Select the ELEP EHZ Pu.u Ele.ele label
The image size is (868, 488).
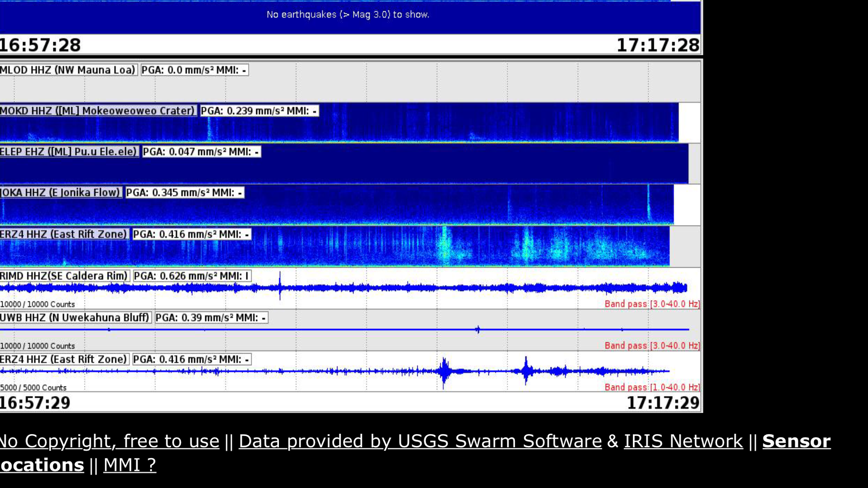coord(68,152)
